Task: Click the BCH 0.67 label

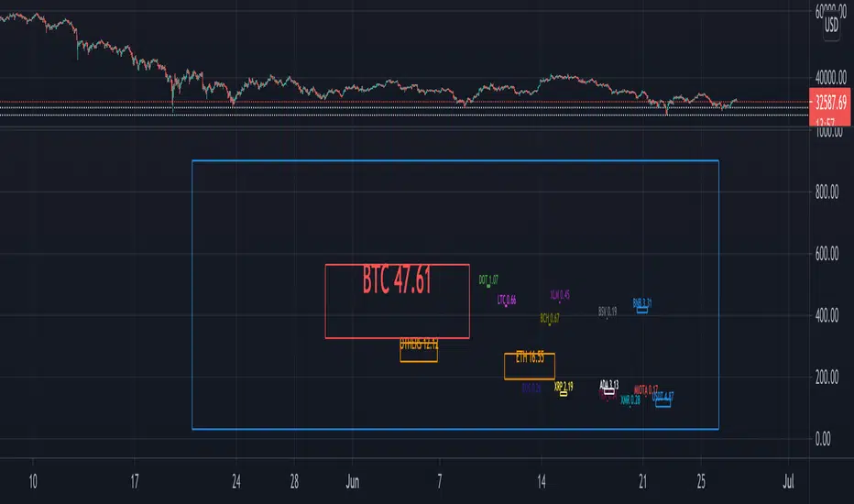Action: 550,318
